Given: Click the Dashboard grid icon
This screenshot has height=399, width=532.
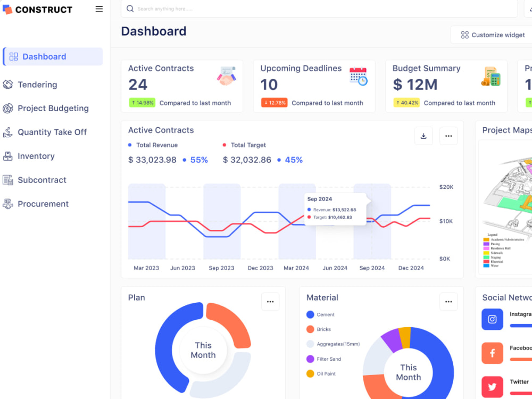Looking at the screenshot, I should (14, 57).
